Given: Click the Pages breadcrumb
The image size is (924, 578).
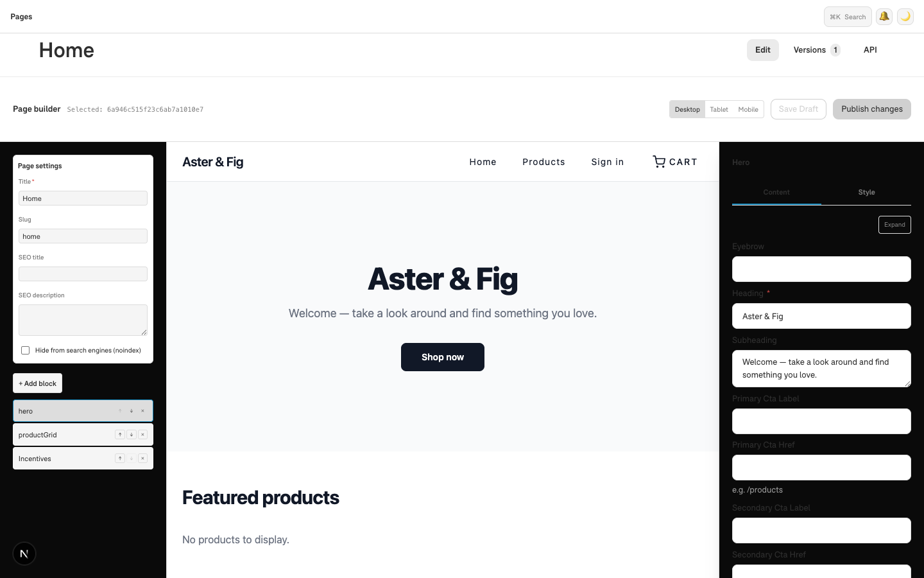Looking at the screenshot, I should (21, 17).
